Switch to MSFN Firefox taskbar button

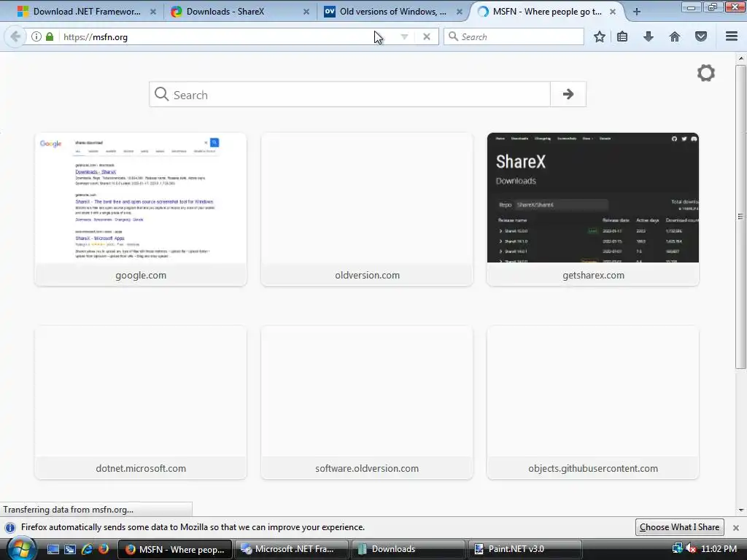tap(175, 549)
